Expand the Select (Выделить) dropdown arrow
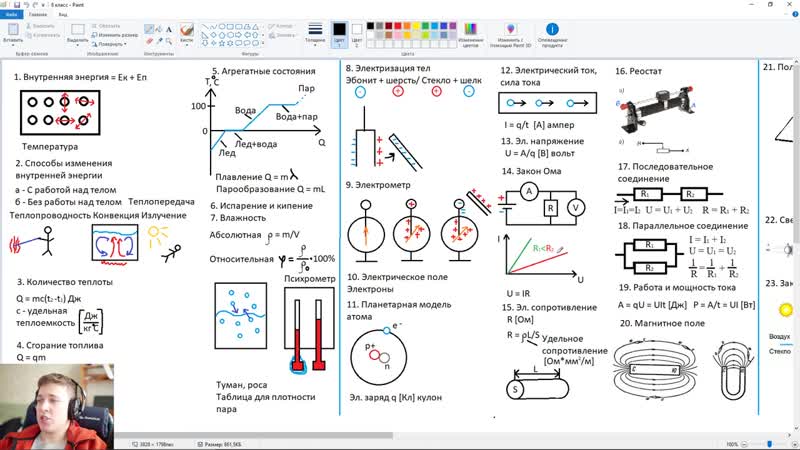Image resolution: width=800 pixels, height=450 pixels. pos(78,45)
